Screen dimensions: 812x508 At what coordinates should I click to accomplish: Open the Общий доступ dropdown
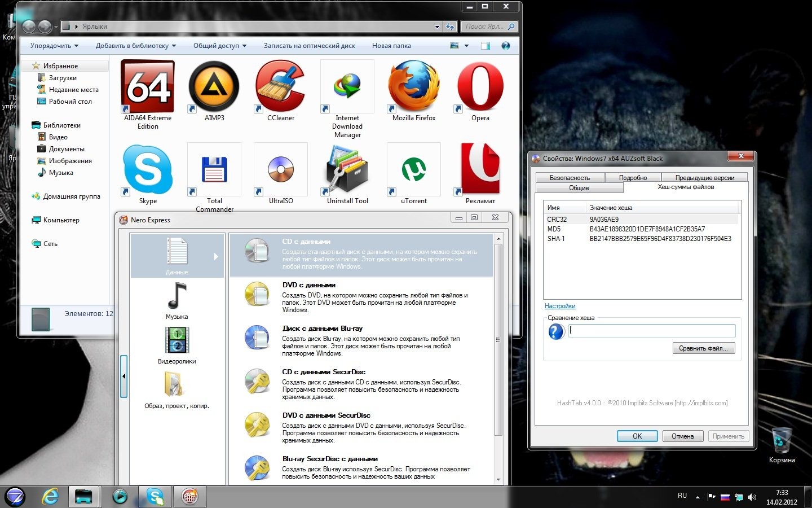point(220,46)
